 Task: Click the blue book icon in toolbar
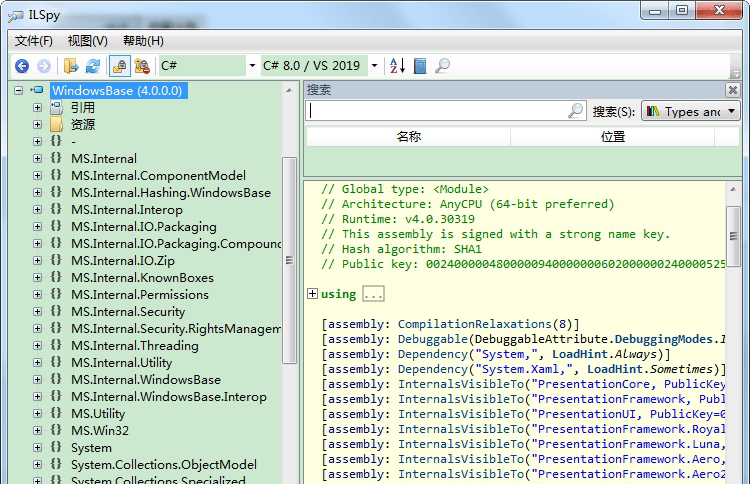[x=420, y=66]
